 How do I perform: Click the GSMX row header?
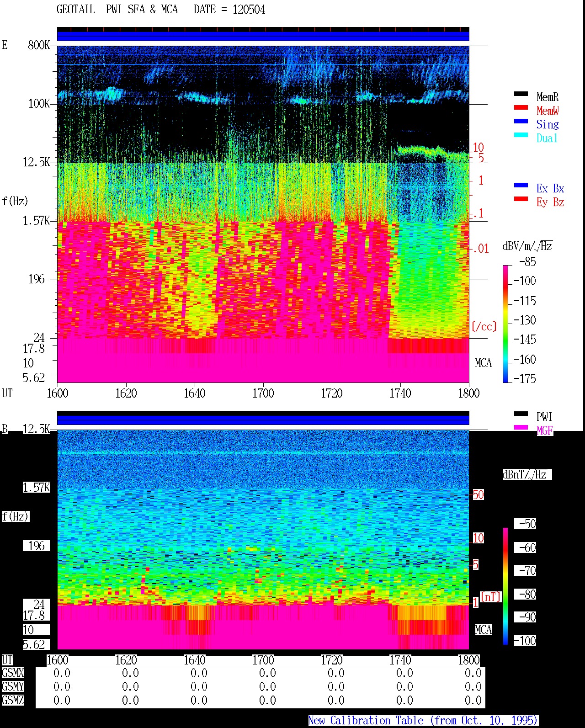click(13, 673)
